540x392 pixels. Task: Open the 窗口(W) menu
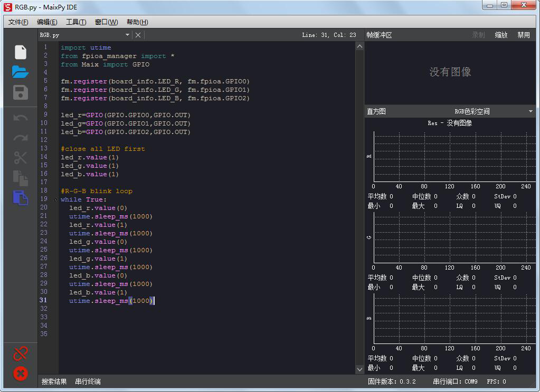point(106,22)
